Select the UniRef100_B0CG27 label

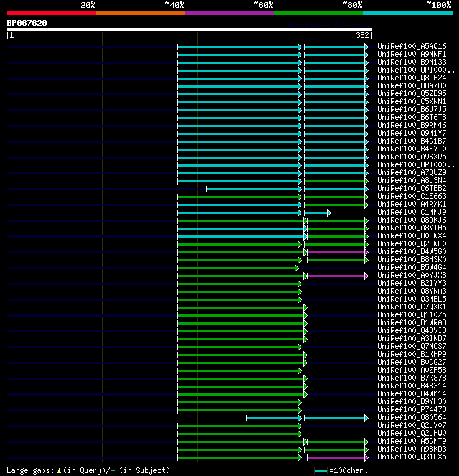[x=412, y=362]
